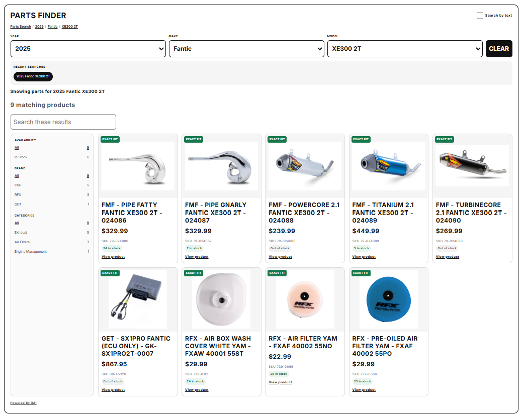The image size is (524, 420).
Task: Click the FMF - Turbinecore 2.1 title
Action: [471, 213]
